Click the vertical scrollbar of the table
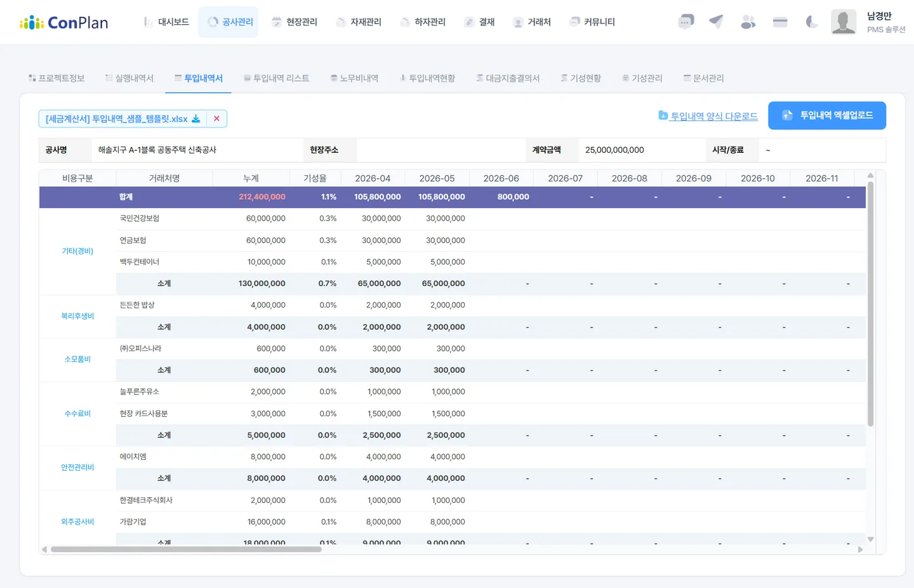Viewport: 914px width, 588px height. (x=870, y=303)
